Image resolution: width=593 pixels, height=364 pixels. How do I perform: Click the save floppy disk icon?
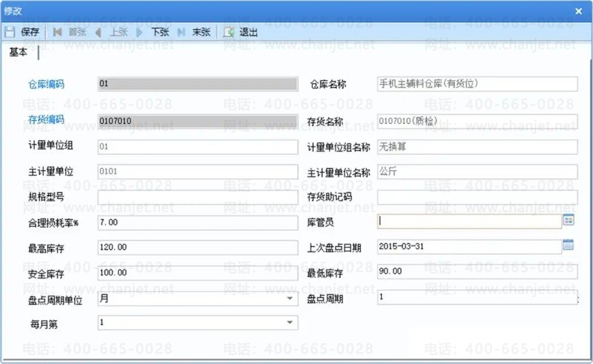coord(10,32)
